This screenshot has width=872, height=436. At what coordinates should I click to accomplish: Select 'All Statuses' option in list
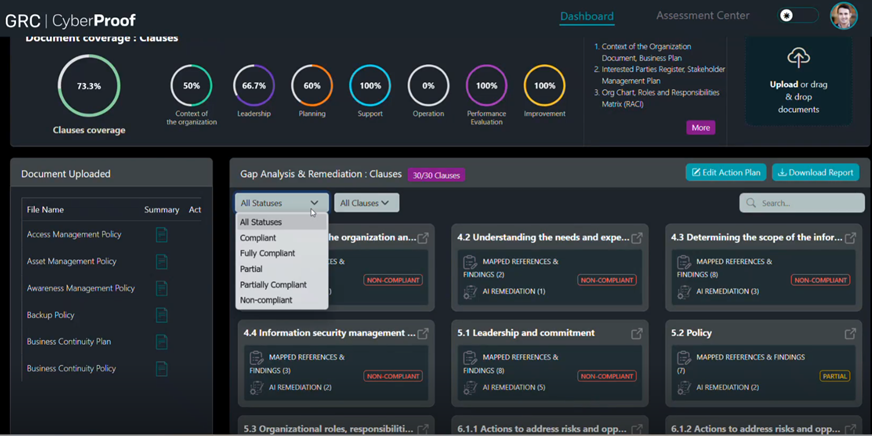281,222
